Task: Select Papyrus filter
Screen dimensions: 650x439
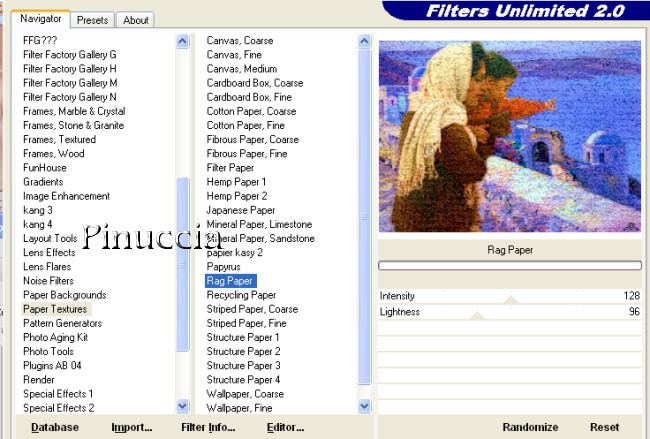Action: tap(223, 267)
